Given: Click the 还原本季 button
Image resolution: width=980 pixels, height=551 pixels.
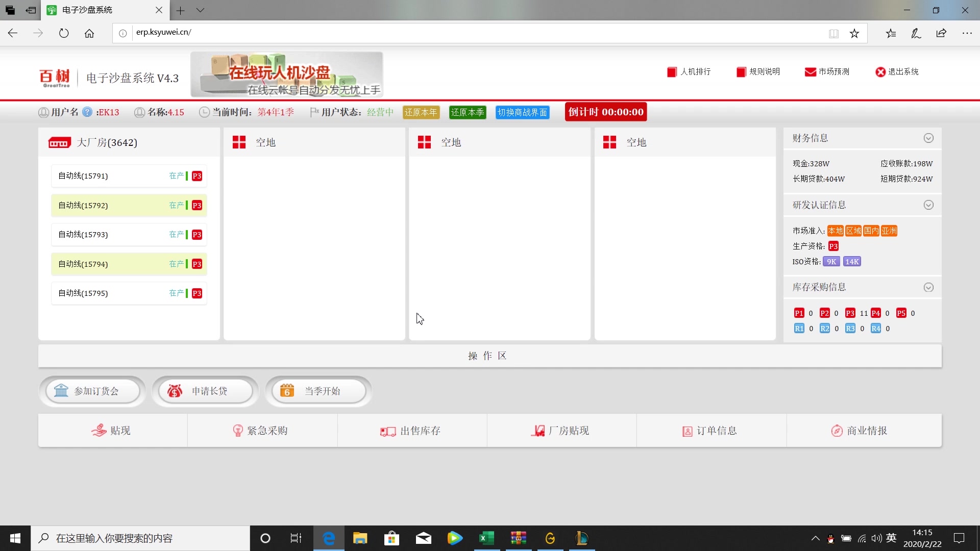Looking at the screenshot, I should coord(468,112).
